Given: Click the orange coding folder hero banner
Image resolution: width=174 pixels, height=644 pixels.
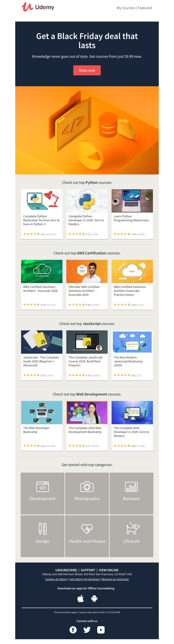Looking at the screenshot, I should 87,130.
